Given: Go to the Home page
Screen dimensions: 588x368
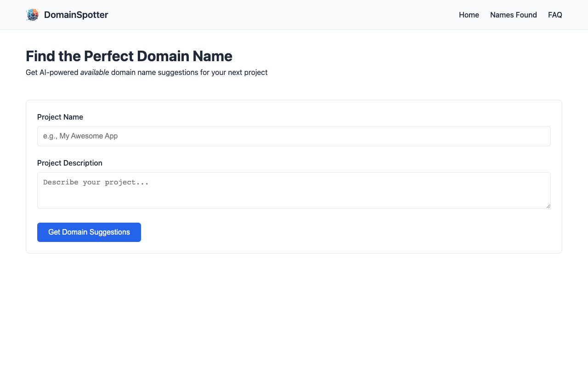Looking at the screenshot, I should (x=469, y=15).
